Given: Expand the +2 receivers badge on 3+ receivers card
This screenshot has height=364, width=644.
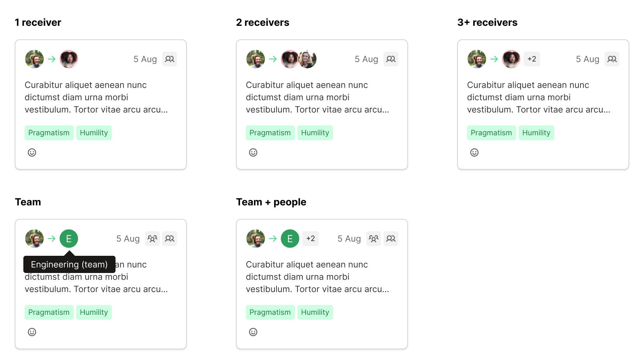Looking at the screenshot, I should 532,59.
